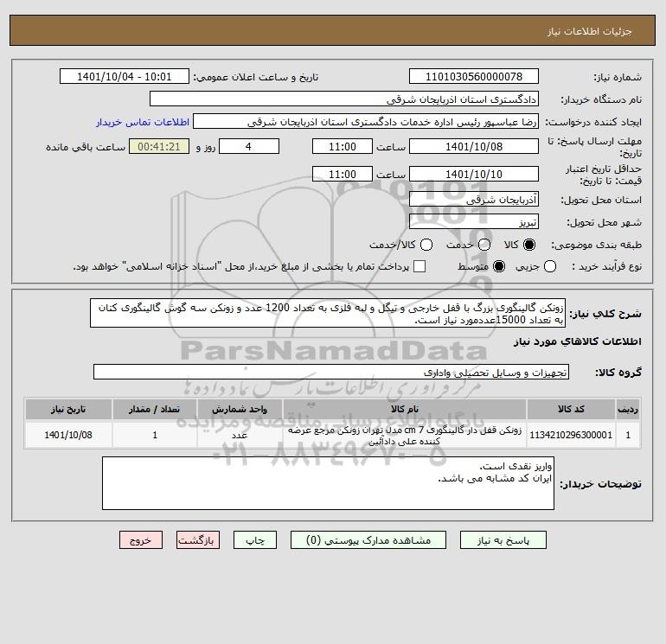This screenshot has width=666, height=644.
Task: Tick the اسناد خزانه اسلامی payment checkbox
Action: click(419, 266)
